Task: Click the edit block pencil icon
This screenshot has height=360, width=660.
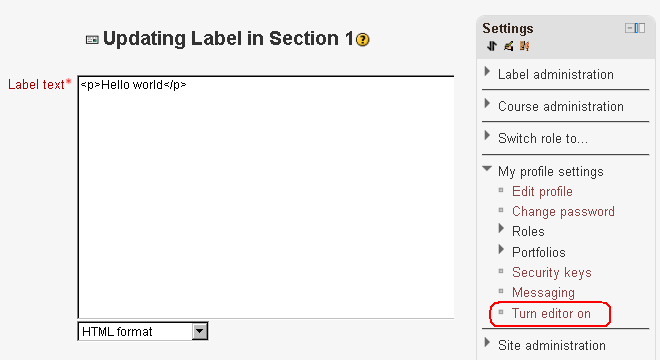Action: (x=508, y=46)
